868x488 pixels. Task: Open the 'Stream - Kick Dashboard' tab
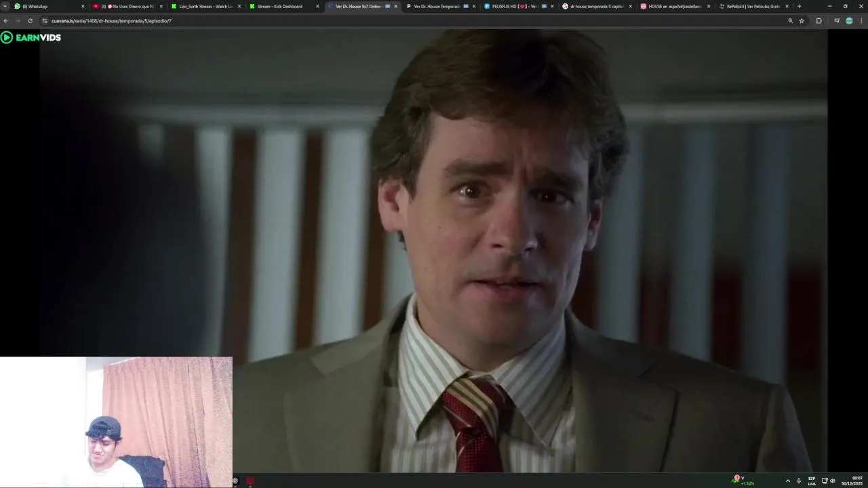(x=283, y=6)
